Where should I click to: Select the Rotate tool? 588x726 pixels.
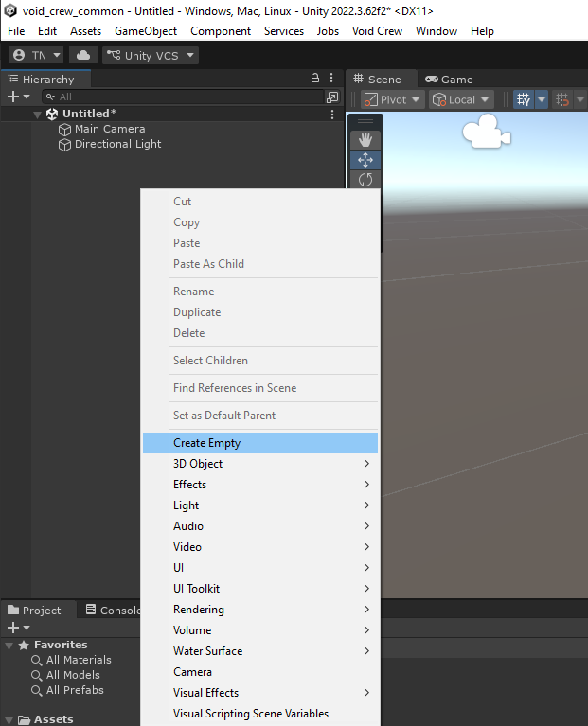click(x=365, y=180)
